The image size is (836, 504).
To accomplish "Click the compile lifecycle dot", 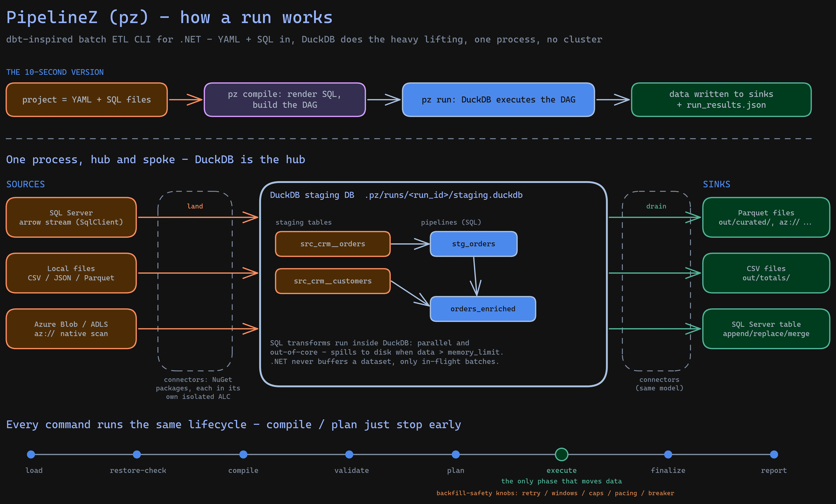I will click(x=243, y=455).
